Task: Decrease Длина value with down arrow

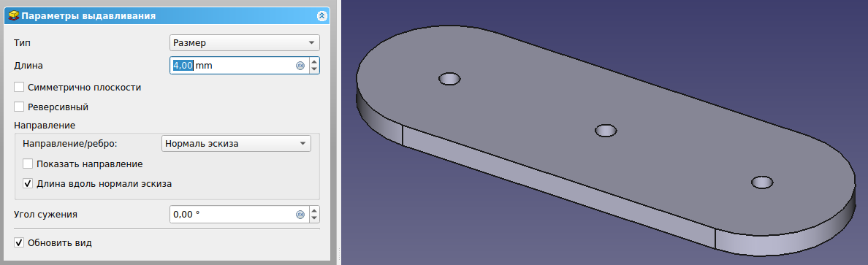Action: point(314,69)
